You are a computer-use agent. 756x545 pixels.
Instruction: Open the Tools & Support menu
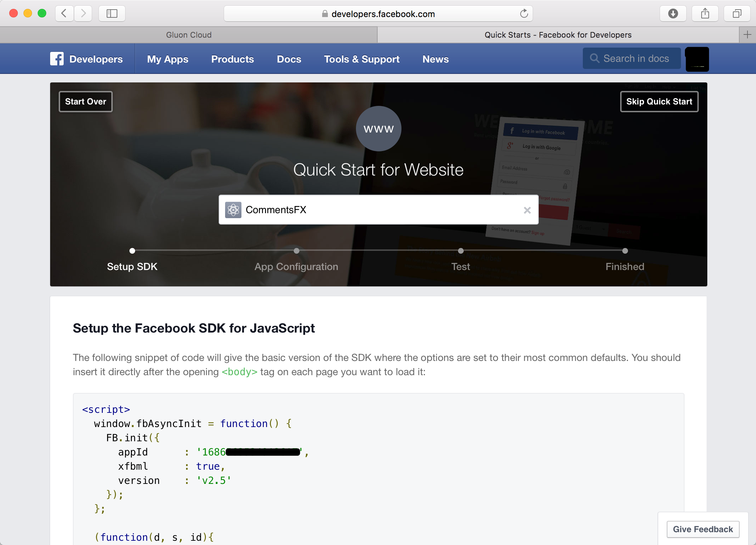362,59
